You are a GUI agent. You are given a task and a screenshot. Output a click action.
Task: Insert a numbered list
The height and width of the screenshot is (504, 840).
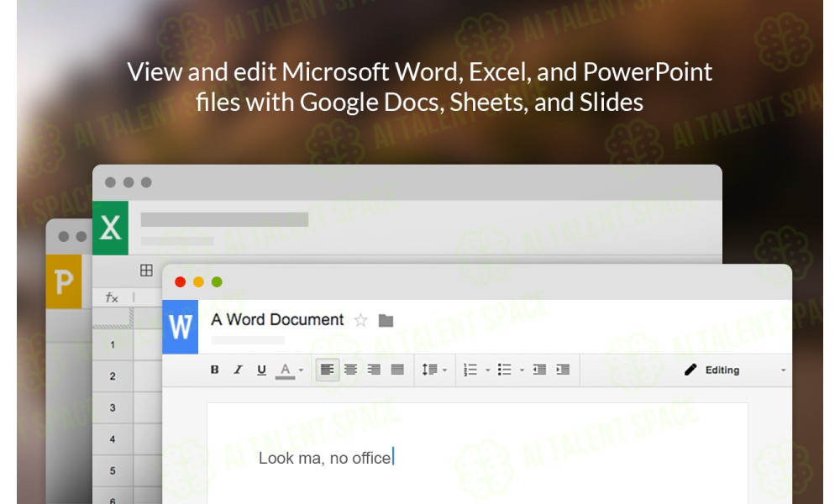[x=470, y=370]
